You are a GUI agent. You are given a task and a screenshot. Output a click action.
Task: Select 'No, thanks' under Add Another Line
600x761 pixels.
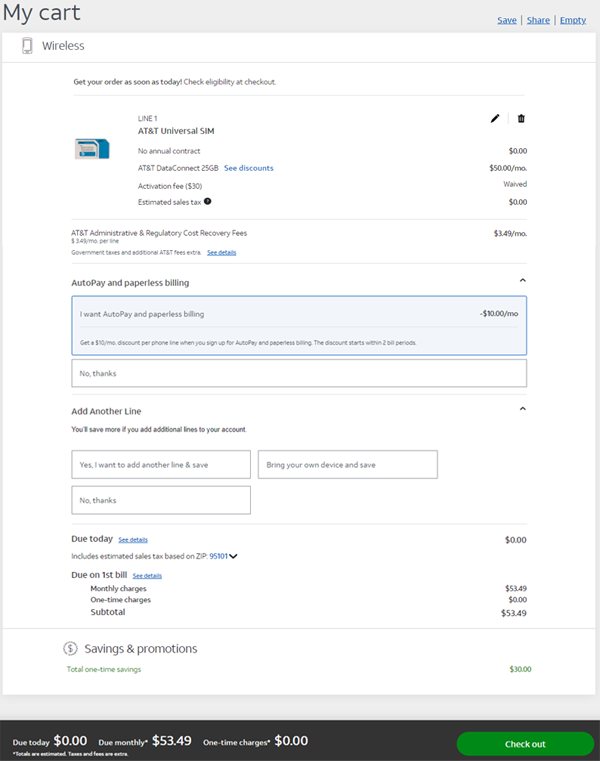[x=161, y=500]
